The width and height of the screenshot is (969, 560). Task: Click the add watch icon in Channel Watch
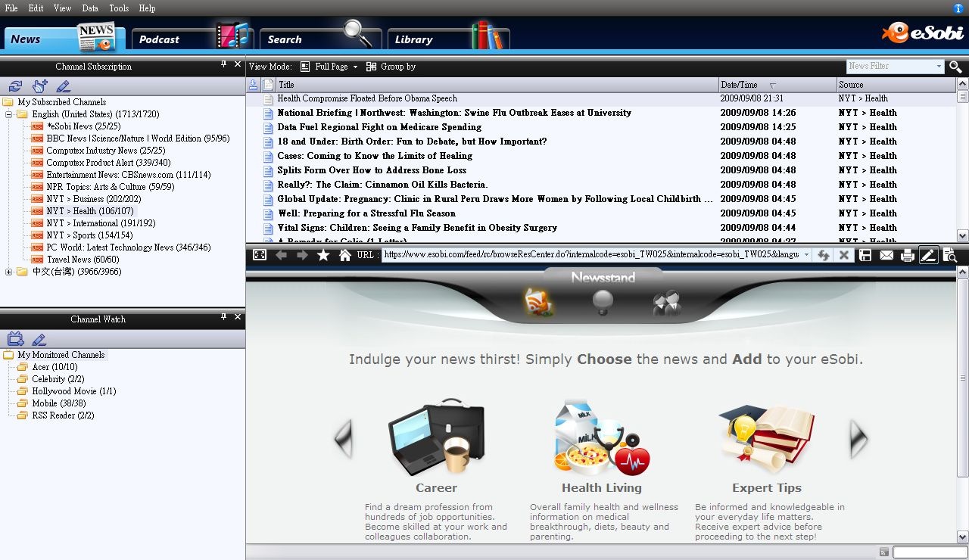[x=15, y=339]
